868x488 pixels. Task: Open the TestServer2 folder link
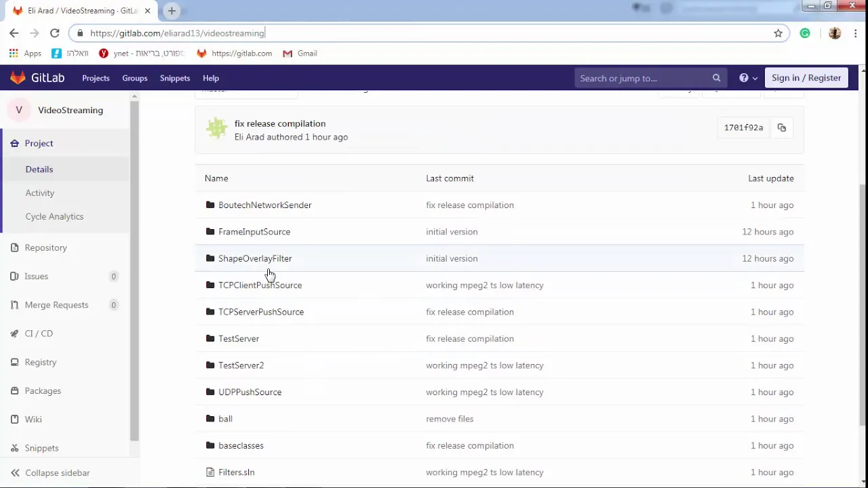point(241,365)
